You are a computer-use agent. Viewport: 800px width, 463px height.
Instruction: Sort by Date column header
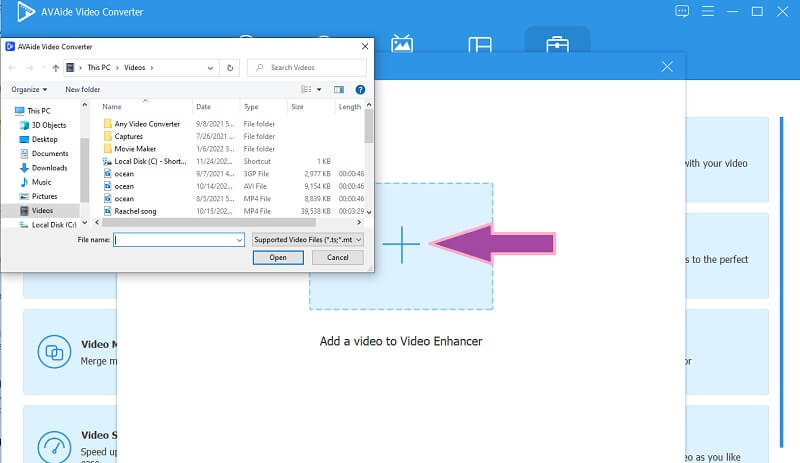pyautogui.click(x=203, y=107)
